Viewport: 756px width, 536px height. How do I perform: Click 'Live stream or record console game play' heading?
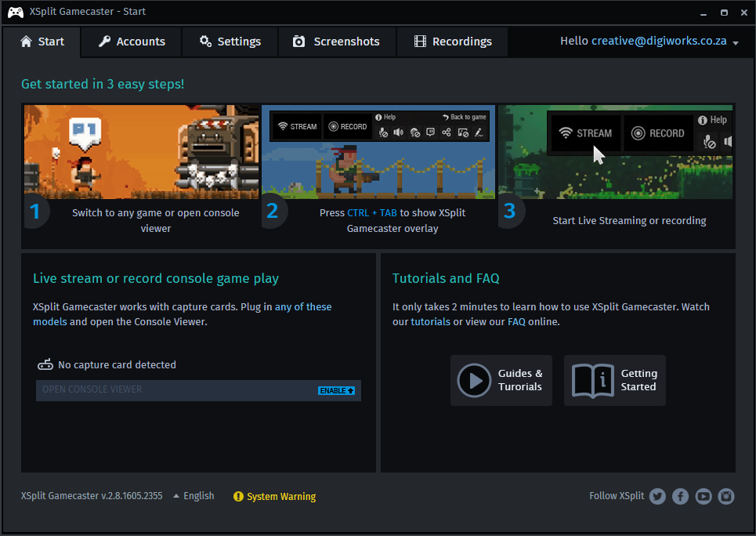tap(156, 278)
